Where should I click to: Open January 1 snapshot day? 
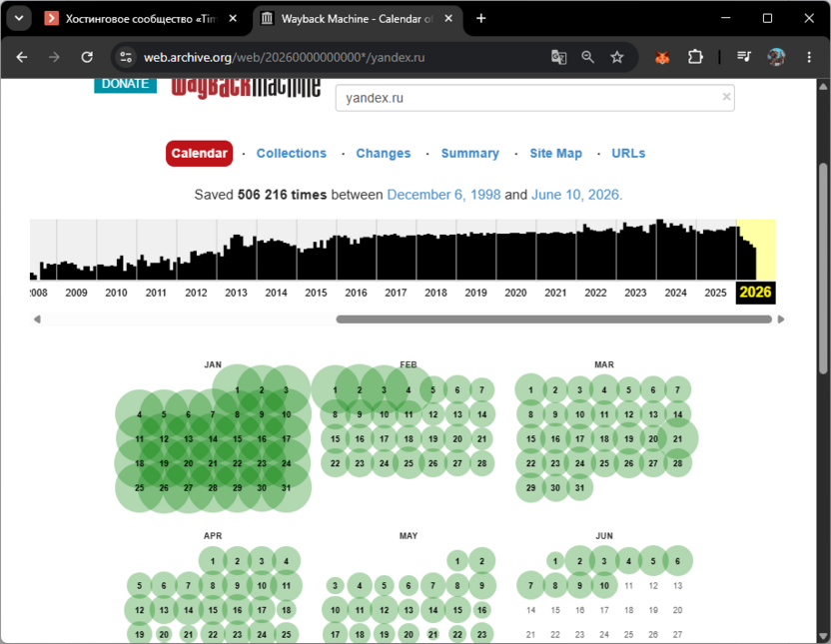click(237, 390)
